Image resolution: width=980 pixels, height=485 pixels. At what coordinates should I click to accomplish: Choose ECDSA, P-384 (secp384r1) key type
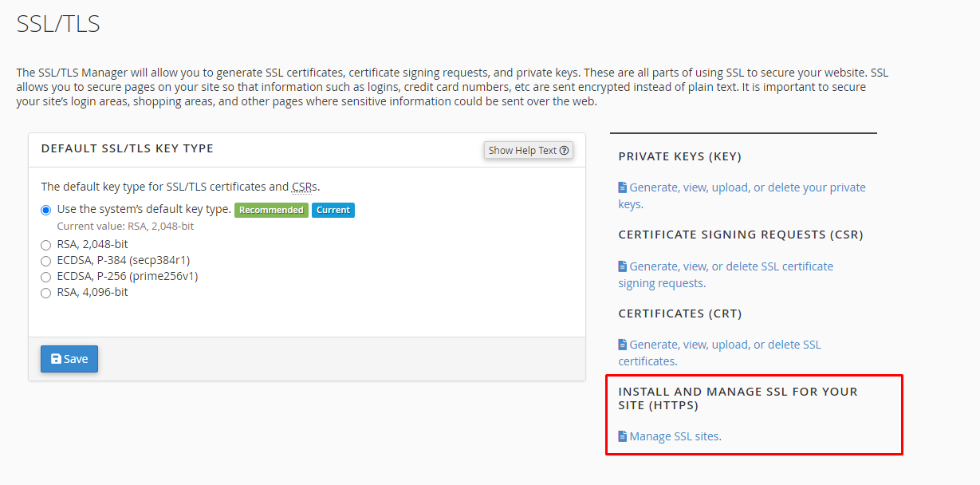point(45,261)
